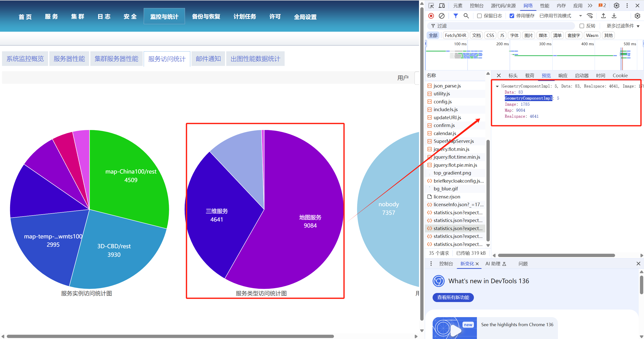The width and height of the screenshot is (644, 339).
Task: Open the network conditions wifi icon
Action: pos(590,16)
